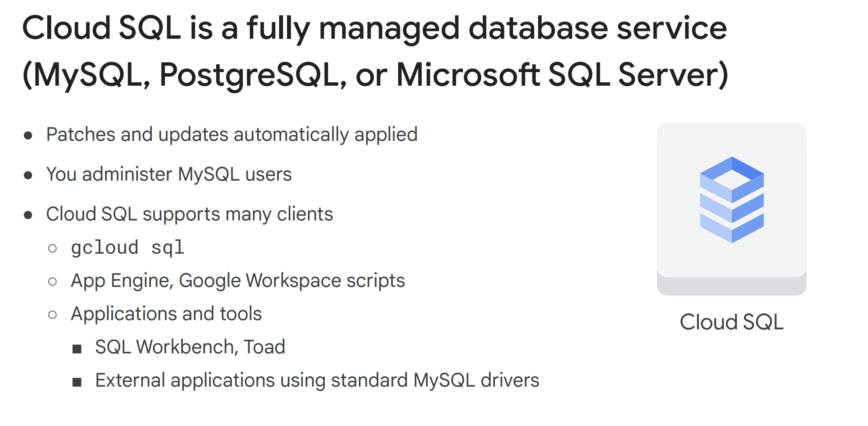The image size is (868, 426).
Task: Click the bullet dot before 'You administer'
Action: point(28,175)
